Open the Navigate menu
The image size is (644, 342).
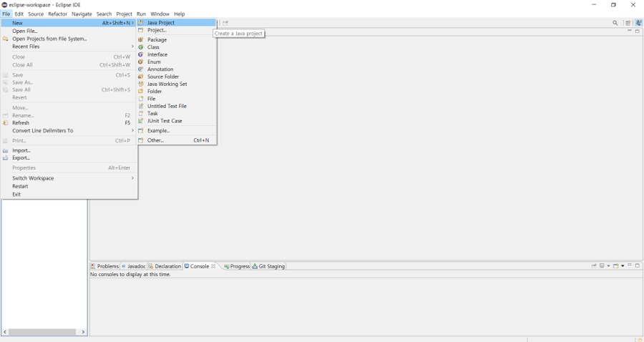pos(82,14)
